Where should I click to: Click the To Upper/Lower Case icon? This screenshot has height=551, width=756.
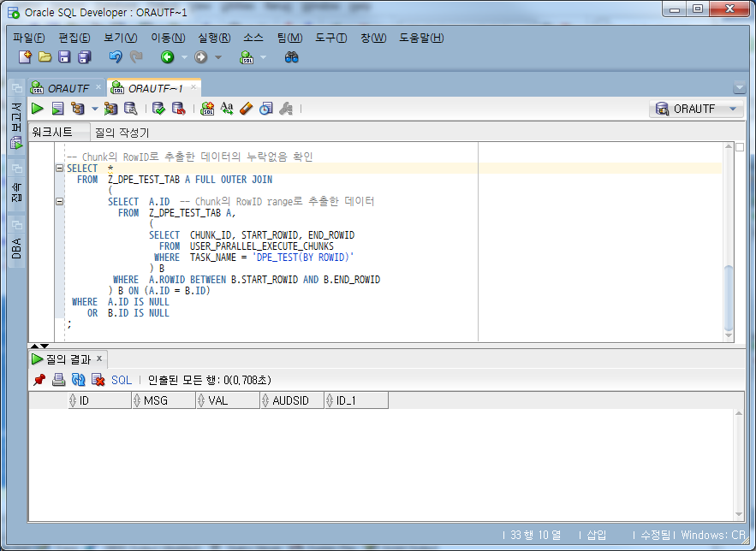click(x=227, y=109)
